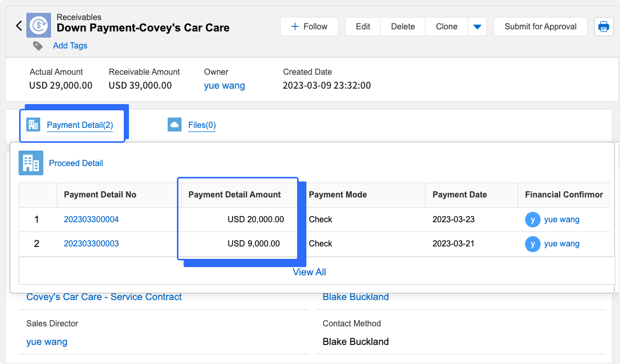Open payment detail 202303300003
This screenshot has width=620, height=364.
tap(91, 244)
